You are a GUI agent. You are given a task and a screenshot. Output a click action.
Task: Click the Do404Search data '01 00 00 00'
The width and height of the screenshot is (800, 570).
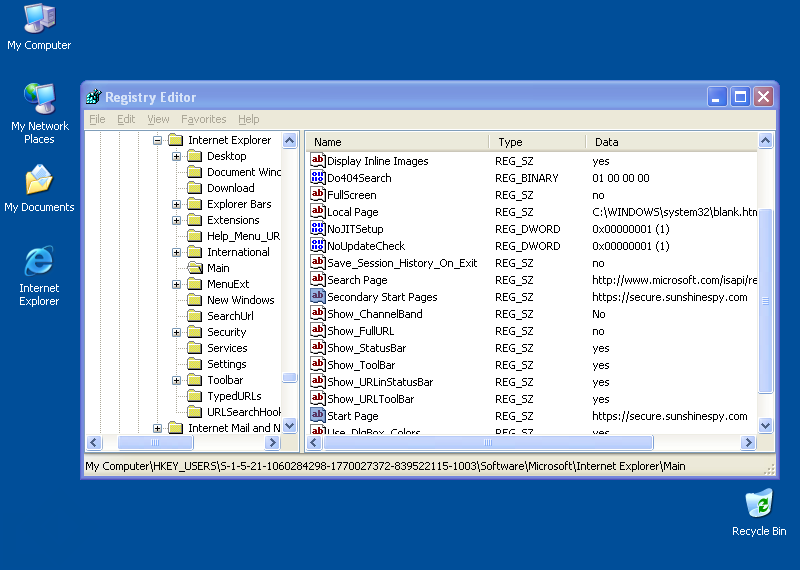pos(620,178)
